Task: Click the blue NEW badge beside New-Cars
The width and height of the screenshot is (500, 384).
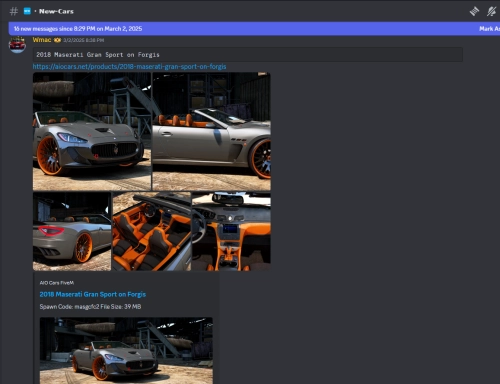Action: pyautogui.click(x=27, y=11)
